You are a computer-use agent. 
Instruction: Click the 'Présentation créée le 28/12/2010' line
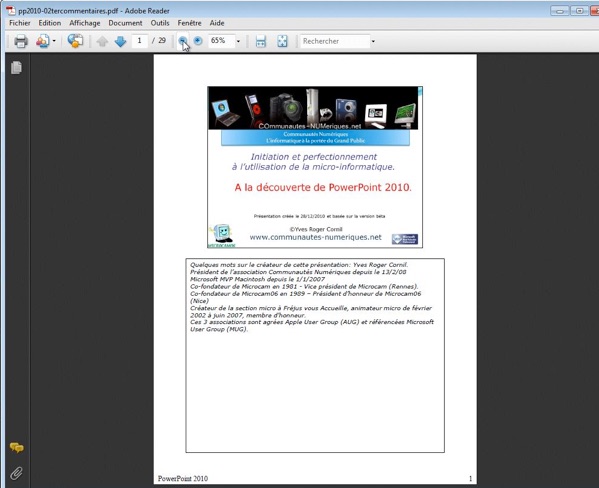point(319,216)
